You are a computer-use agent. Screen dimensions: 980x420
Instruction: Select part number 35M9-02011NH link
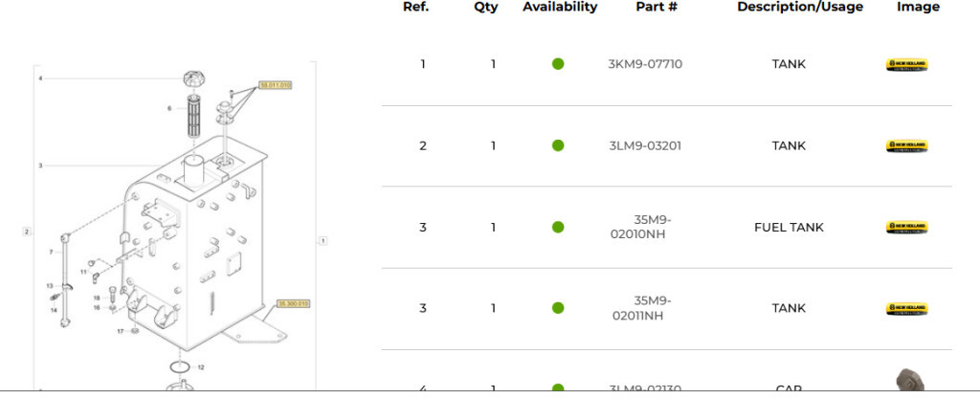tap(641, 309)
